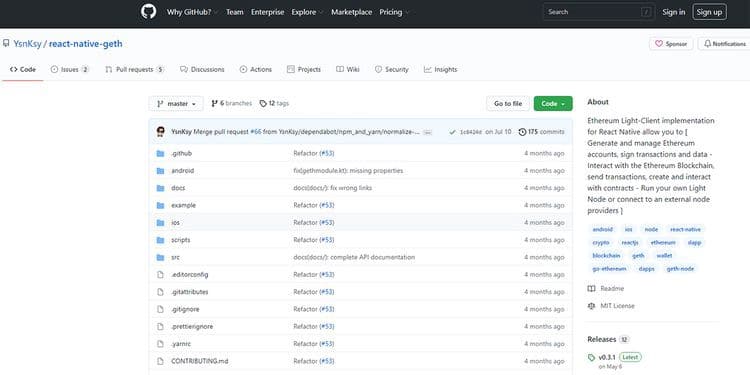750x375 pixels.
Task: Click the ethereum topic tag
Action: (x=663, y=243)
